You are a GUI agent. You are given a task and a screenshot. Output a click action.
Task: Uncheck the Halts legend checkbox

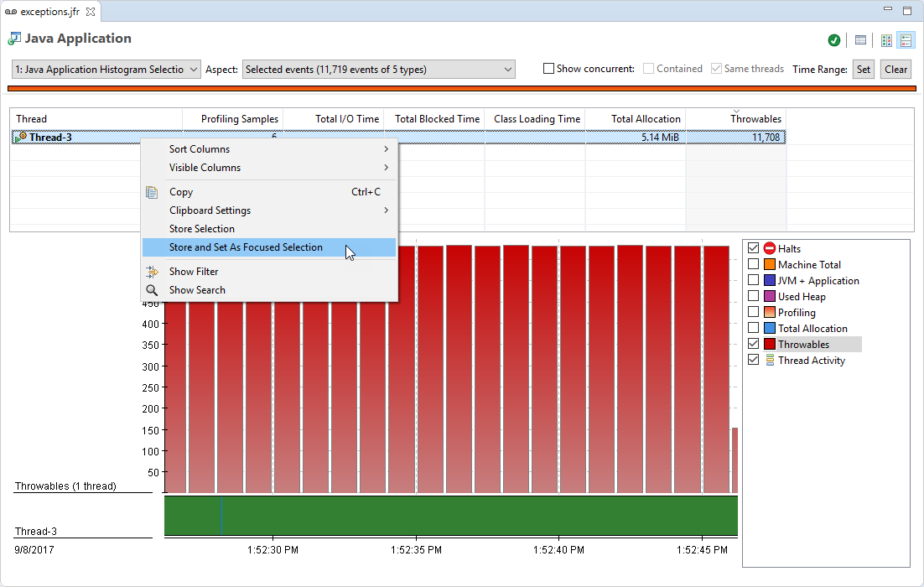(753, 247)
